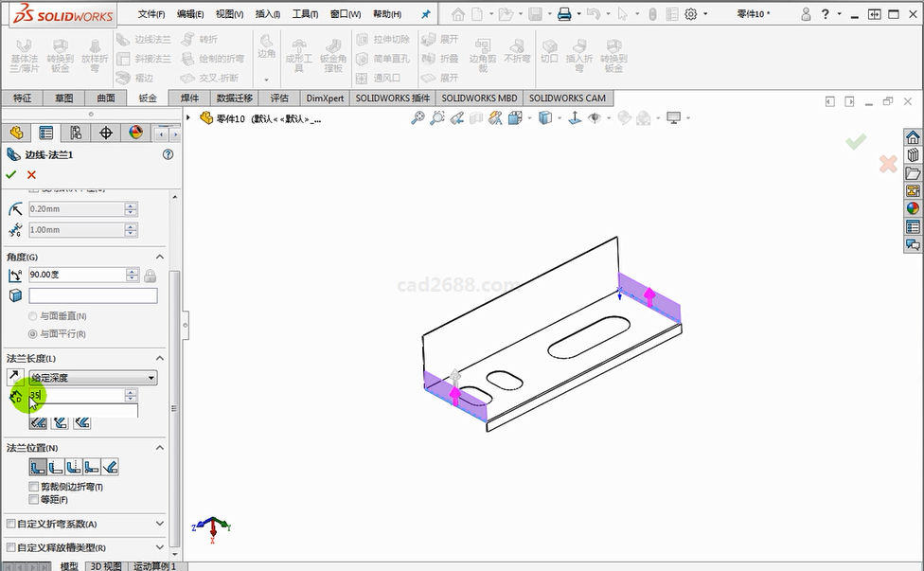Open Appearances color ball in task pane
The width and height of the screenshot is (924, 571).
coord(913,208)
